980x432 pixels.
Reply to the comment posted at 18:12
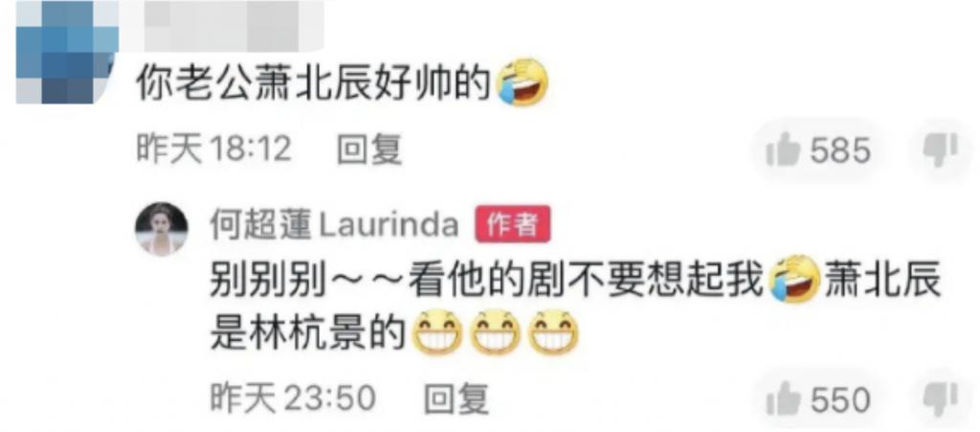pos(368,150)
